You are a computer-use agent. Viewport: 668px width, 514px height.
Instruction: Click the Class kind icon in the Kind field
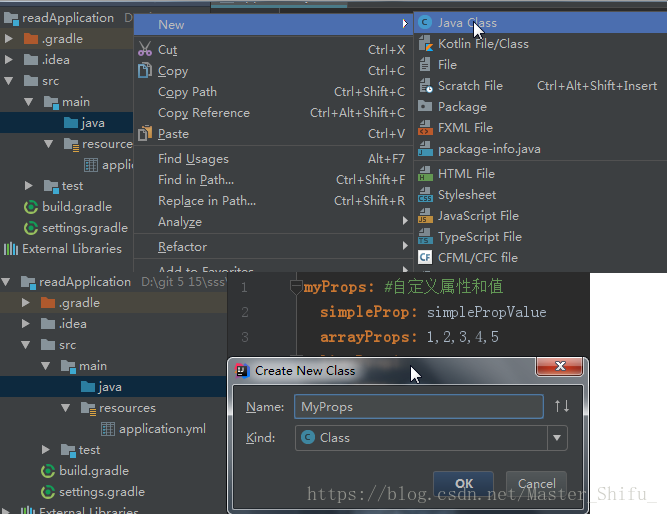point(308,437)
